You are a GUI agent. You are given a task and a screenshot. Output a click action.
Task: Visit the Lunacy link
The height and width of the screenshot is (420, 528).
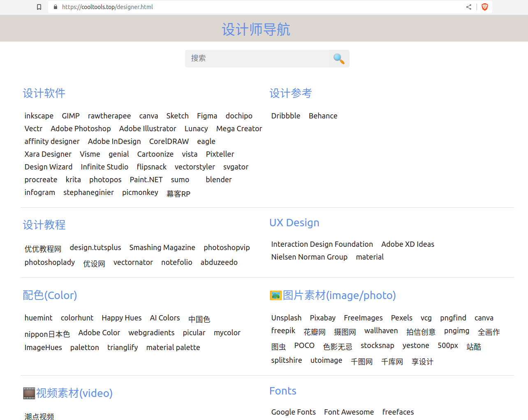pyautogui.click(x=196, y=129)
